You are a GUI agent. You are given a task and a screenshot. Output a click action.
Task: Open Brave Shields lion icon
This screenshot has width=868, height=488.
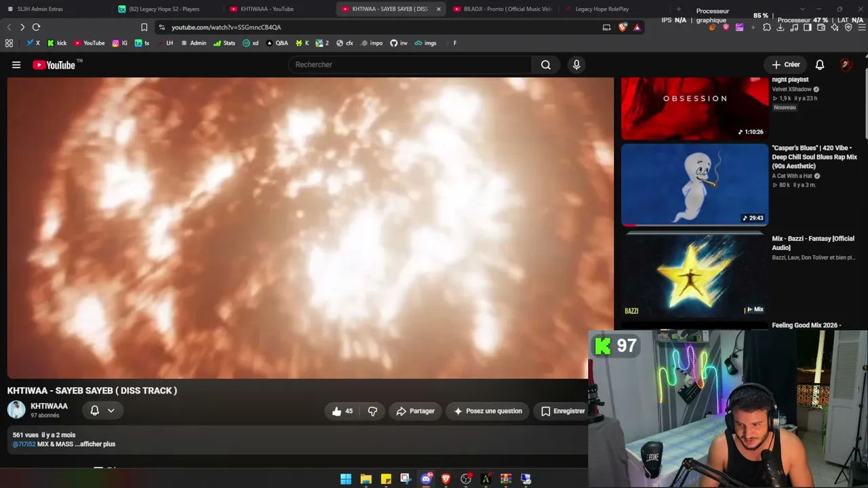(623, 27)
